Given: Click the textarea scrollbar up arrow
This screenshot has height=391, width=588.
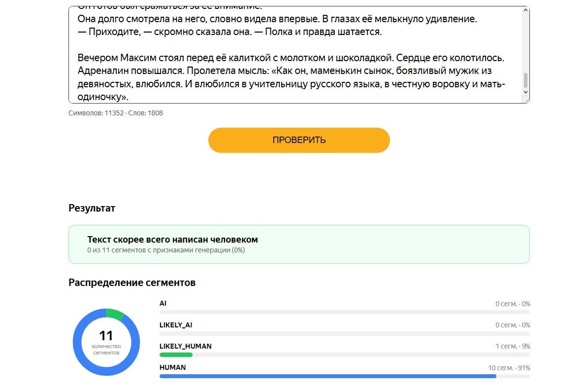Looking at the screenshot, I should click(526, 10).
